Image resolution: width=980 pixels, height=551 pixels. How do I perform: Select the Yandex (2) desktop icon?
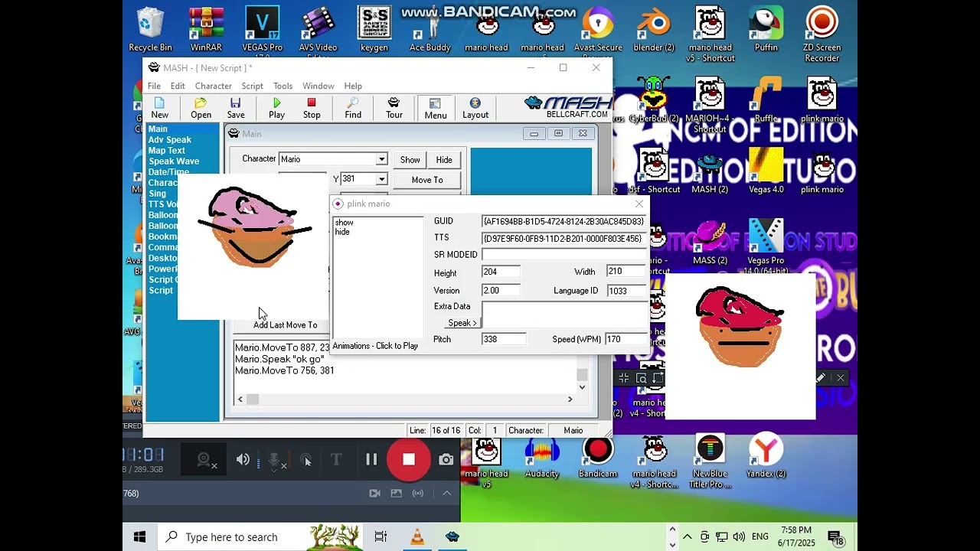click(766, 457)
